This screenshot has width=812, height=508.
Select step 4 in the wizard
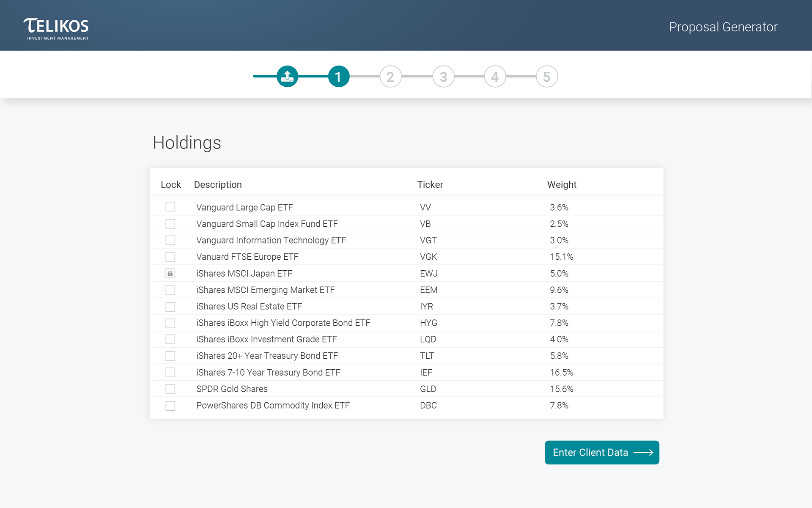[495, 77]
